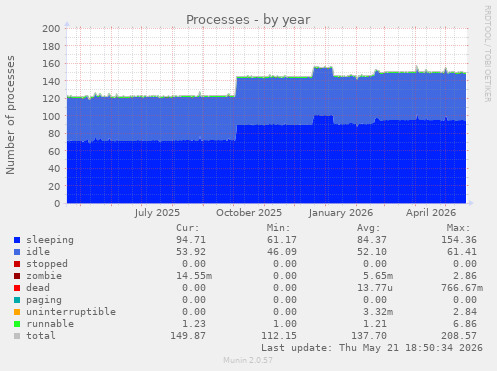Click the paging legend color swatch

pyautogui.click(x=17, y=300)
